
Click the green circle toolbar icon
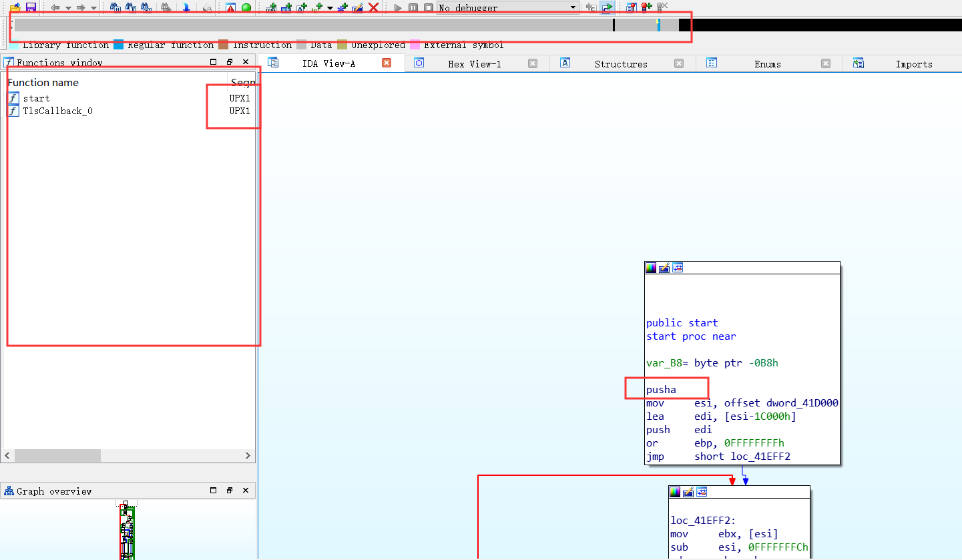(x=246, y=8)
